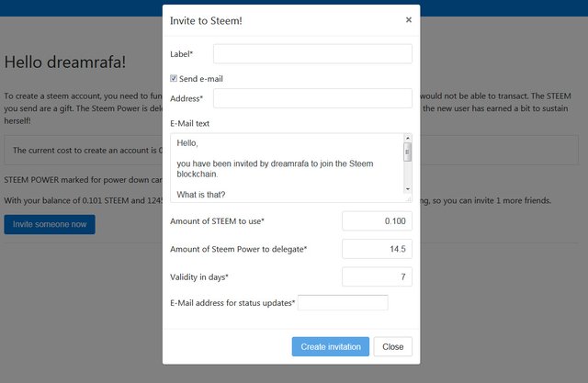Click the Invite someone now button behind dialog
The image size is (588, 383).
click(x=50, y=224)
